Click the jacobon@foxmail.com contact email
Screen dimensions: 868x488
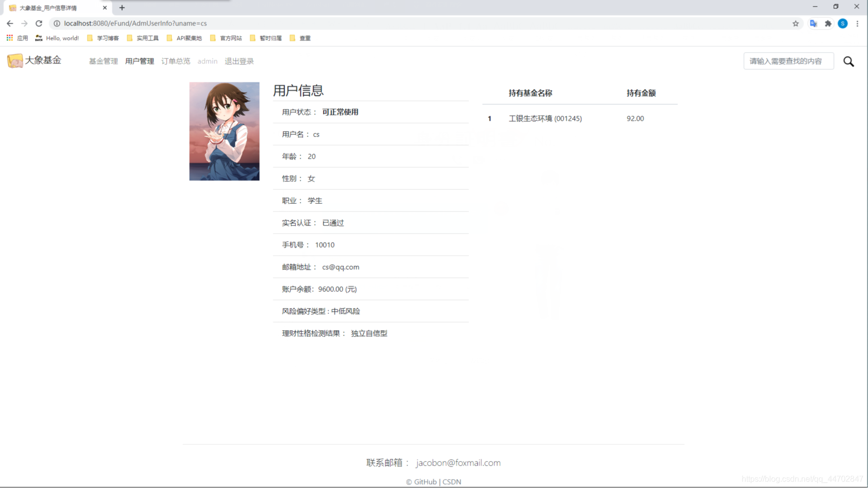[458, 463]
